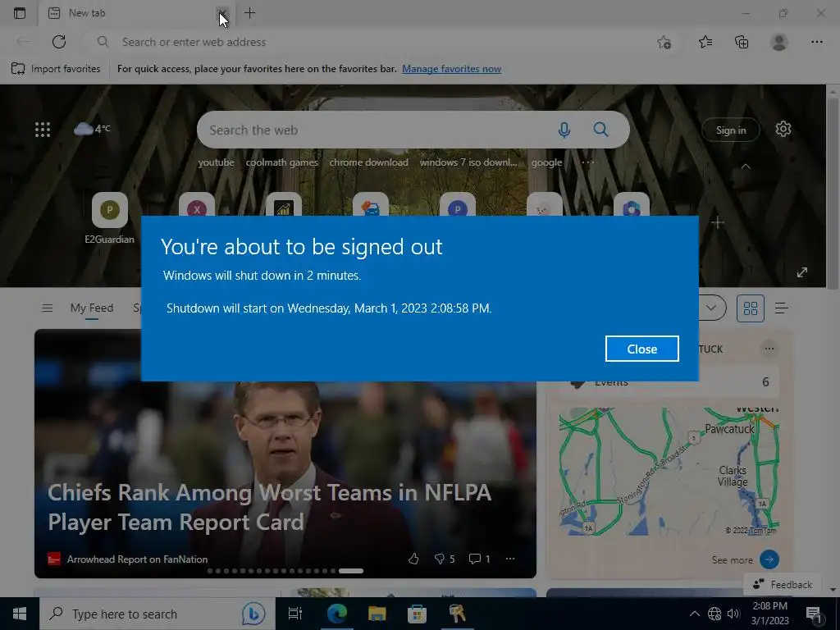Screen dimensions: 840x630
Task: Open comments on the Chiefs article
Action: pos(479,559)
